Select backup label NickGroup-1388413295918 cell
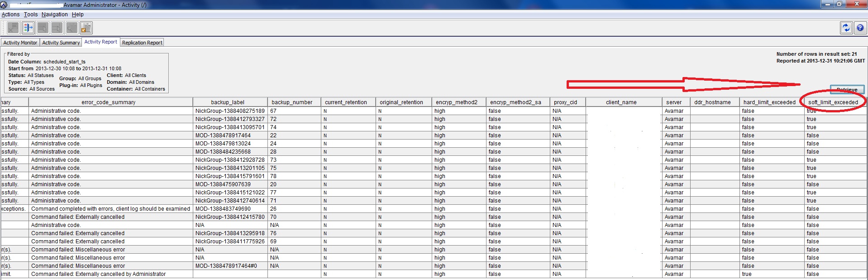Screen dimensions: 868x280 tap(230, 233)
